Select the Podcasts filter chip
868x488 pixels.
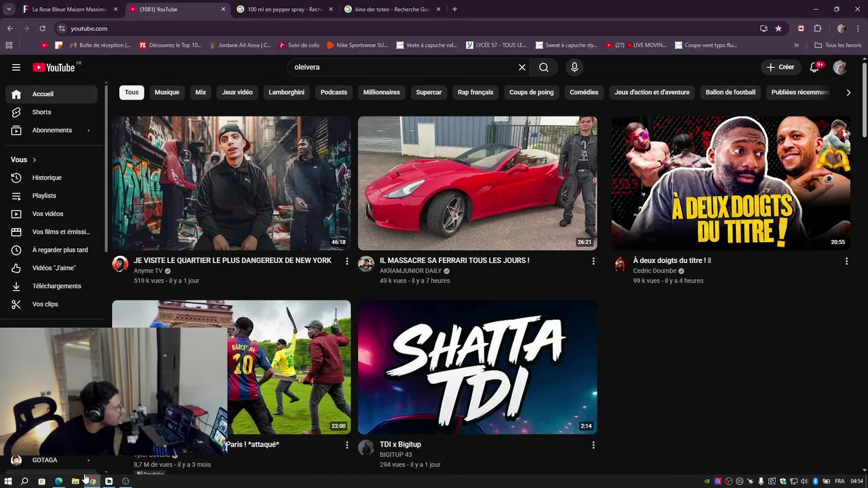[x=334, y=92]
